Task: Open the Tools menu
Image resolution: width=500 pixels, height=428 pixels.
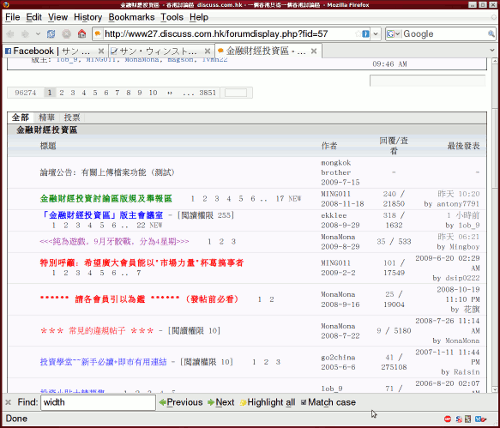Action: (x=172, y=17)
